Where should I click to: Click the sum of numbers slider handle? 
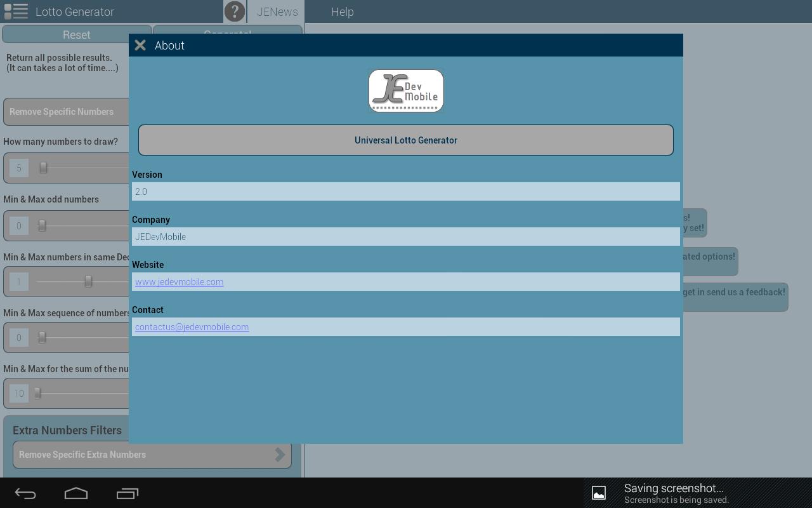point(37,393)
